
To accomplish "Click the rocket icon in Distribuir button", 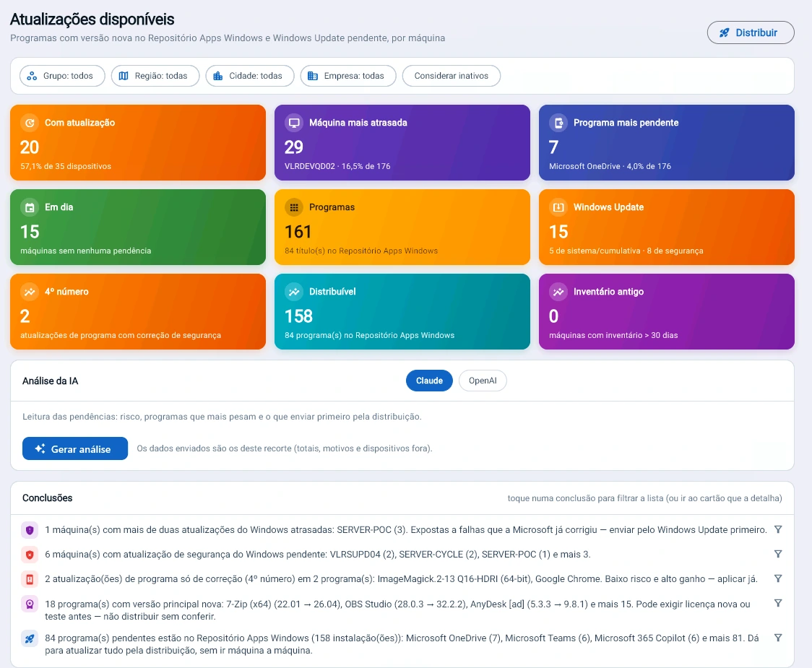I will [x=725, y=32].
